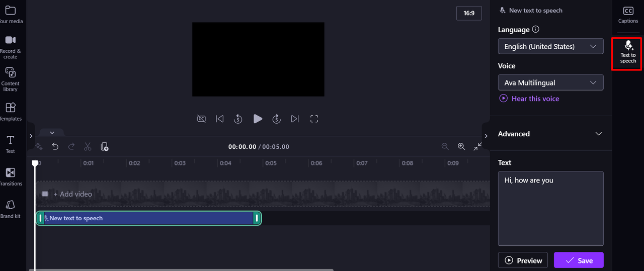Image resolution: width=644 pixels, height=271 pixels.
Task: Zoom out the timeline
Action: 445,146
